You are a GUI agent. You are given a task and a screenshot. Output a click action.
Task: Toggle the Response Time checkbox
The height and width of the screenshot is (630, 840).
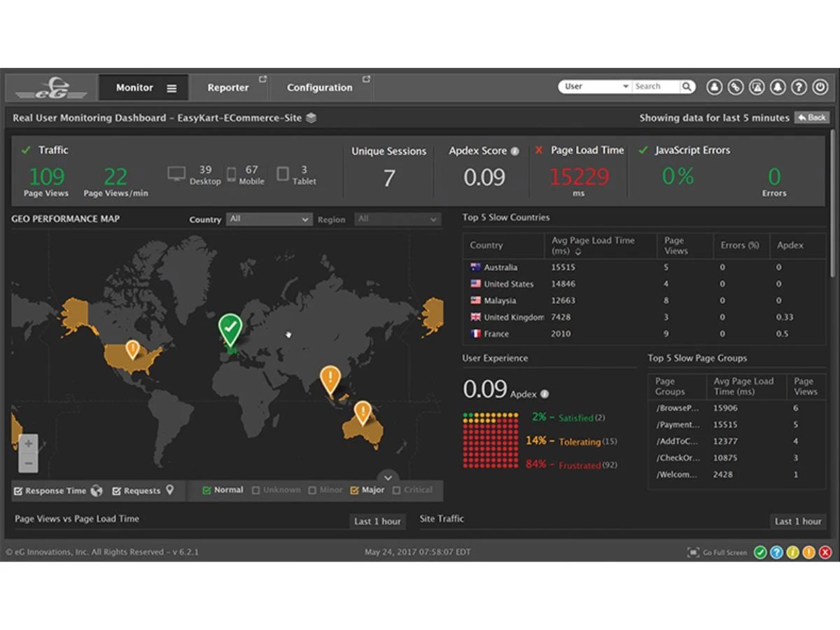[18, 491]
